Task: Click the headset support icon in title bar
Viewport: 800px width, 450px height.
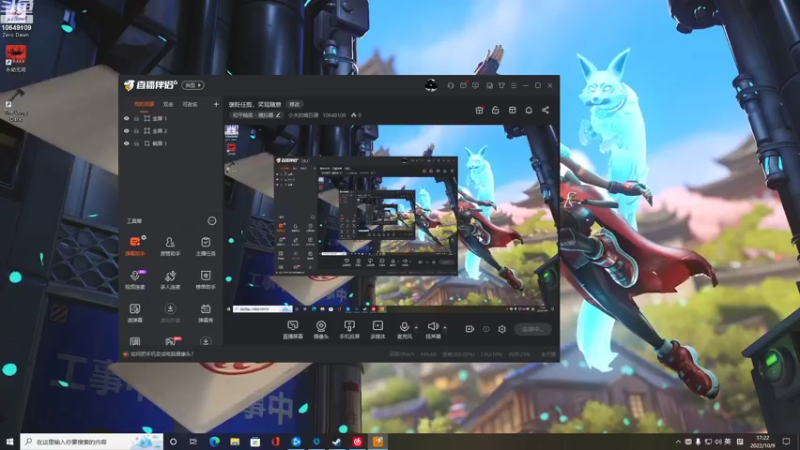Action: [451, 85]
